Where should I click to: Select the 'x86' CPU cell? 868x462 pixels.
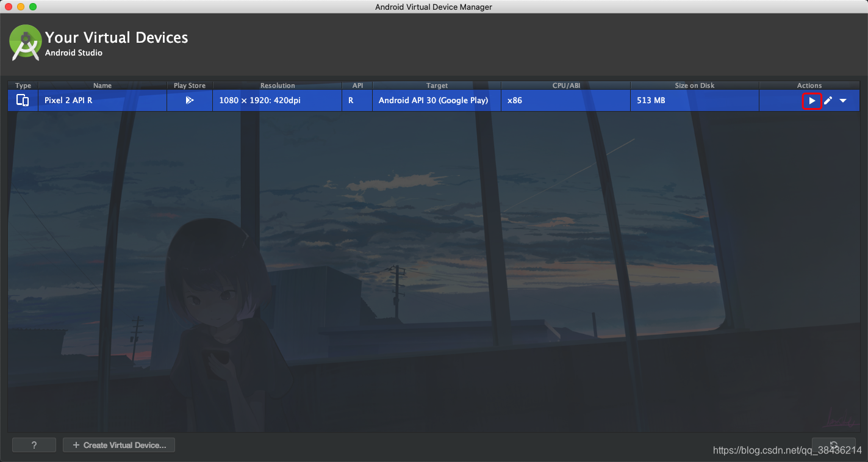click(566, 100)
